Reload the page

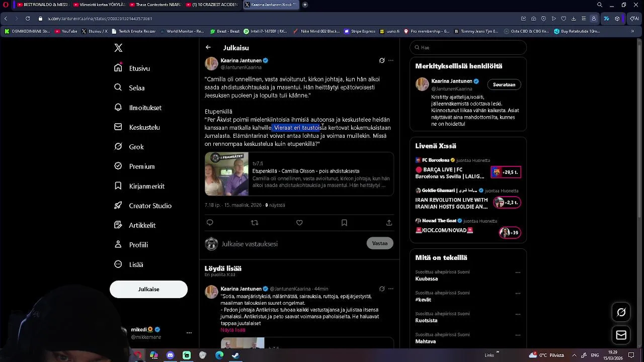click(x=27, y=19)
